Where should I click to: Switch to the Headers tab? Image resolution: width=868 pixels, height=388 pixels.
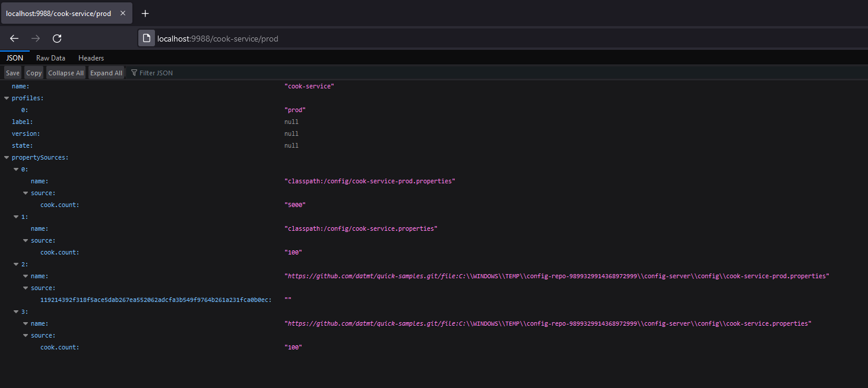[x=91, y=58]
